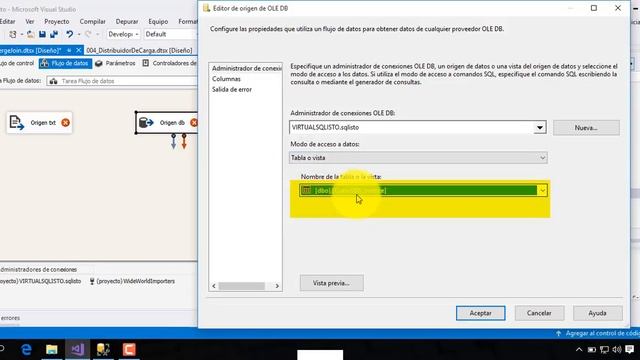Open the Default platform dropdown
Screen dimensions: 640x360
[171, 34]
